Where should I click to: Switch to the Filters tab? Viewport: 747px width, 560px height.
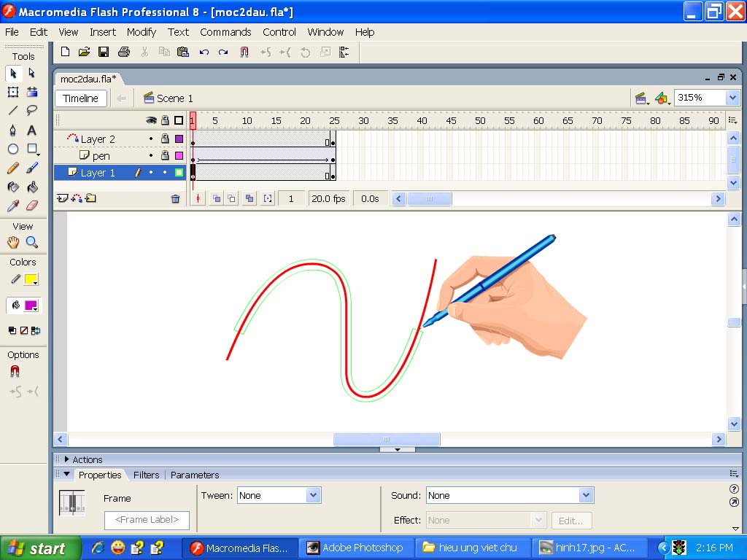[146, 475]
